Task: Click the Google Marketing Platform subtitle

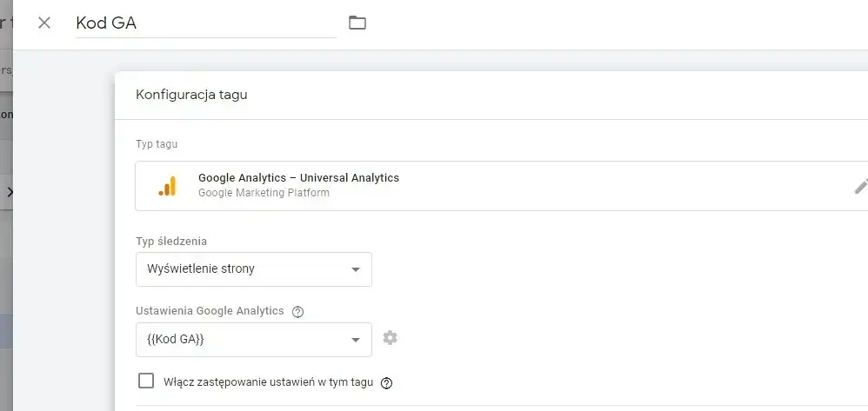Action: 264,193
